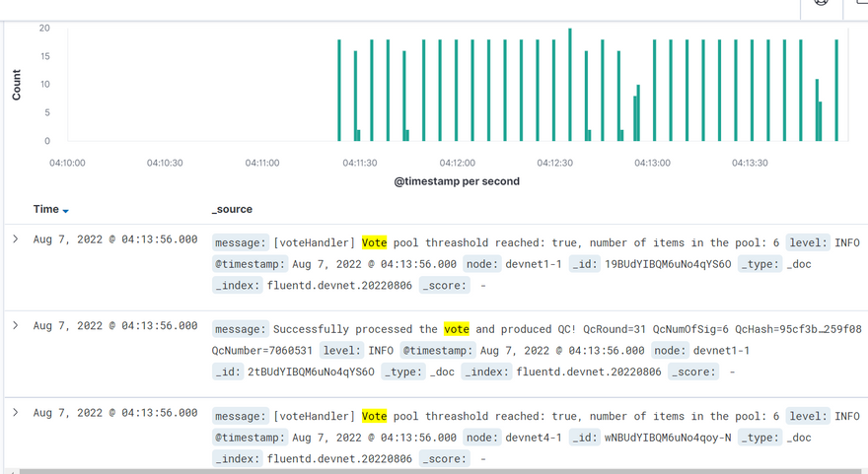Click the 'node:' field label in devnet4-1 row

[482, 438]
